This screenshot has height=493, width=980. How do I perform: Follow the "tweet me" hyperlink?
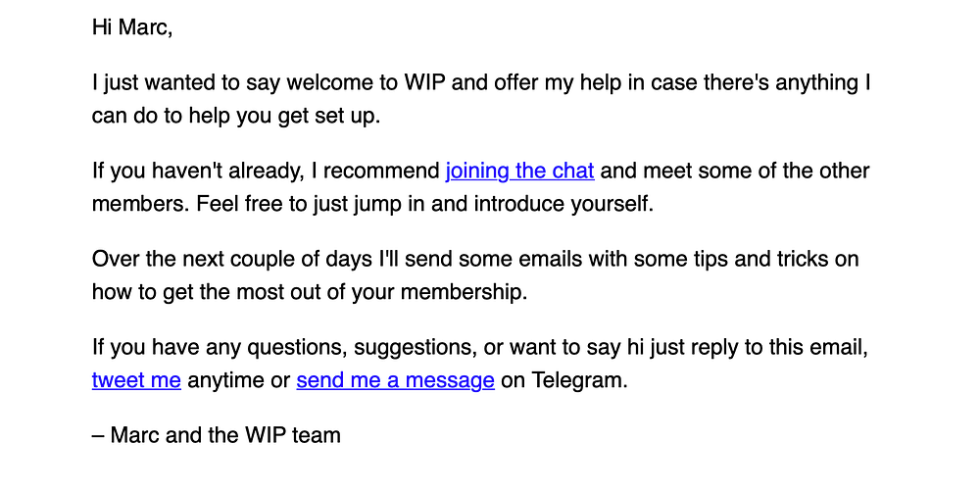coord(136,380)
